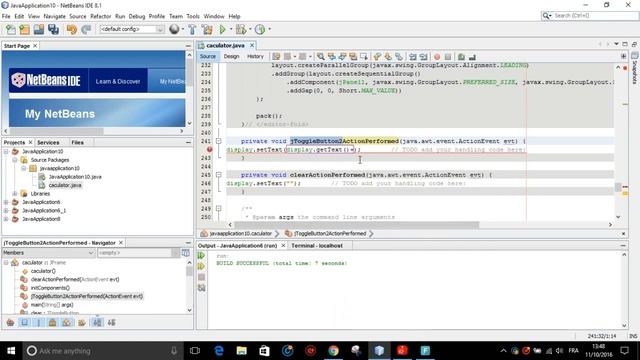Viewport: 640px width, 360px height.
Task: Switch to the Design view tab
Action: [231, 56]
